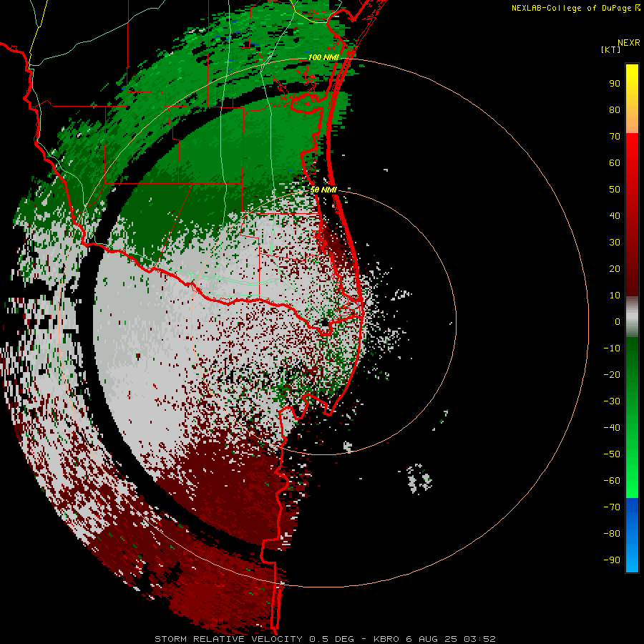Screen dimensions: 644x644
Task: Click the 90 value on the velocity scale
Action: 615,84
